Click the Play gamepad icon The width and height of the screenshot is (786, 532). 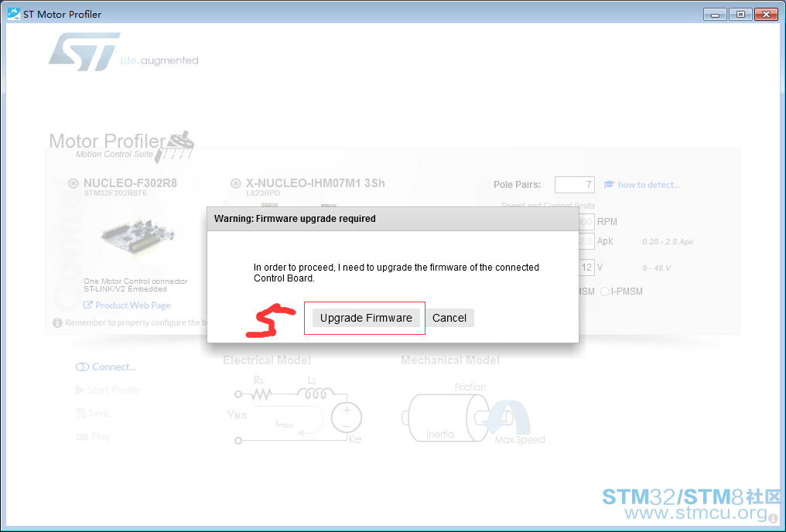[82, 437]
